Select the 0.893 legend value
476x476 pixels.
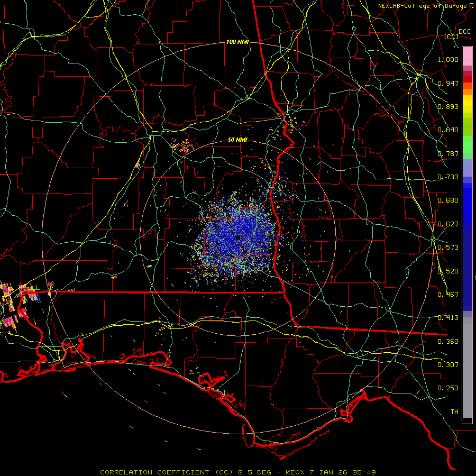pyautogui.click(x=448, y=106)
